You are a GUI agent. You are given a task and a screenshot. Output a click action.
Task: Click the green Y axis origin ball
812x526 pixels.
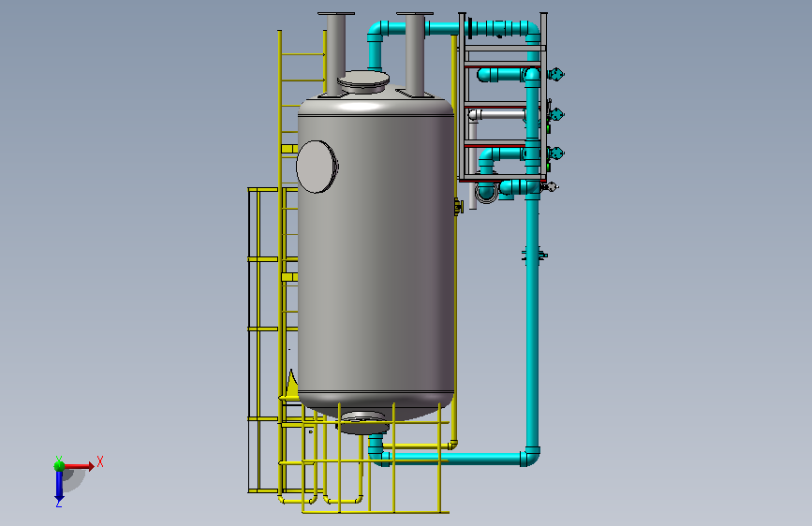click(x=59, y=466)
